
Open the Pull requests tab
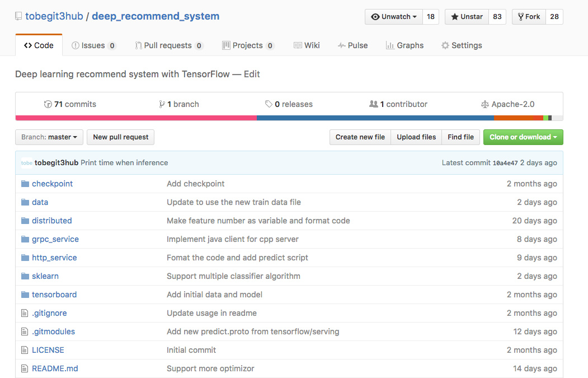(169, 45)
